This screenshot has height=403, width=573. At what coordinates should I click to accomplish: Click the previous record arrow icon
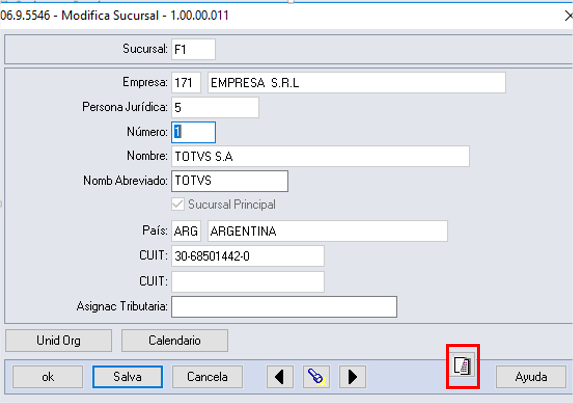click(280, 377)
